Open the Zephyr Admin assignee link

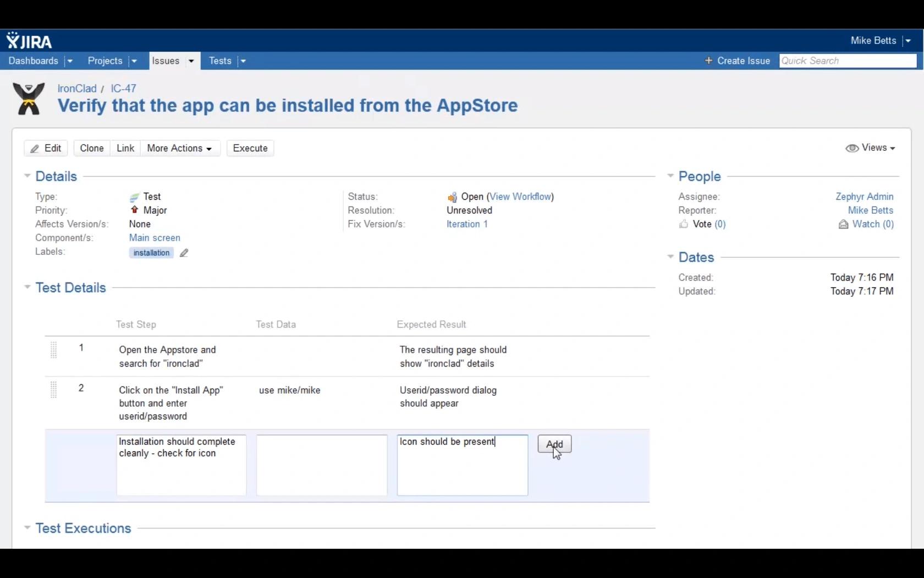pos(864,197)
